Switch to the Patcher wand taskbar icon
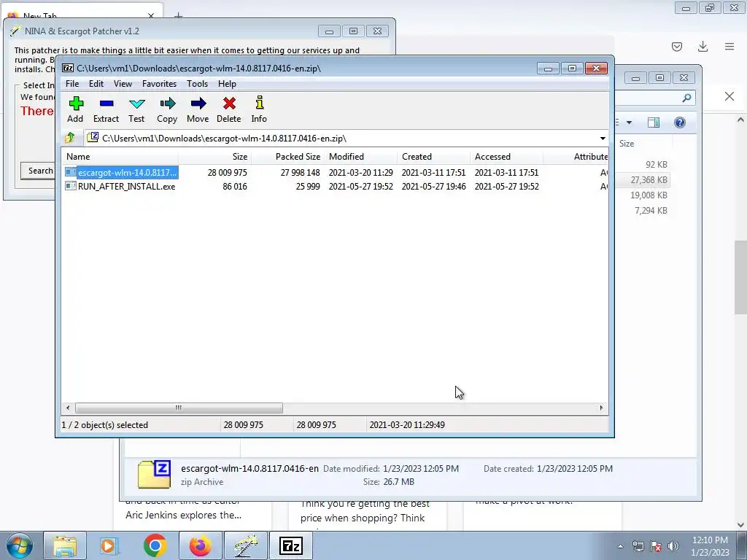This screenshot has height=560, width=747. (245, 545)
